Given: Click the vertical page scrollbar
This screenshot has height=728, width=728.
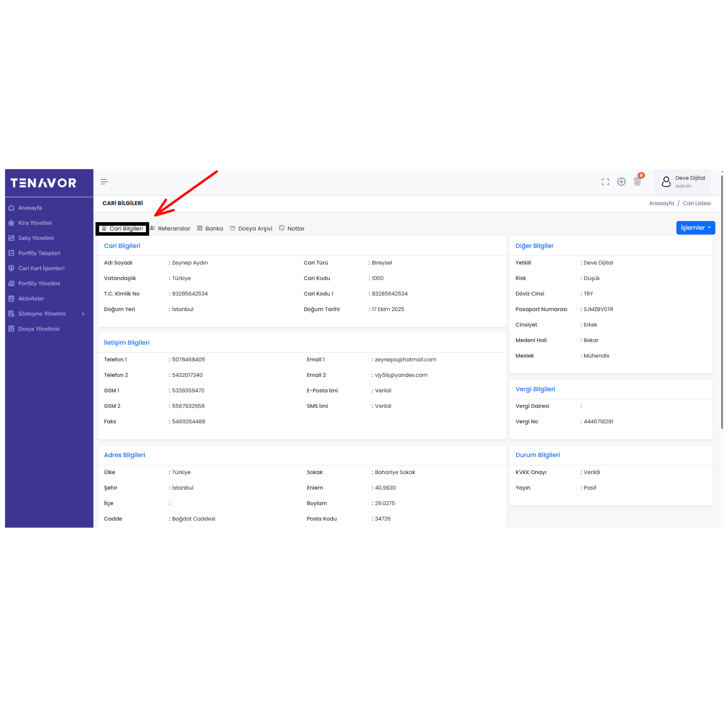Looking at the screenshot, I should [722, 301].
